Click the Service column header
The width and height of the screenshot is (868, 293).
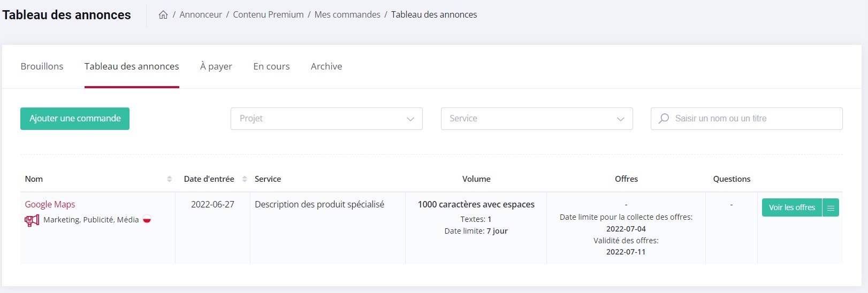coord(268,179)
